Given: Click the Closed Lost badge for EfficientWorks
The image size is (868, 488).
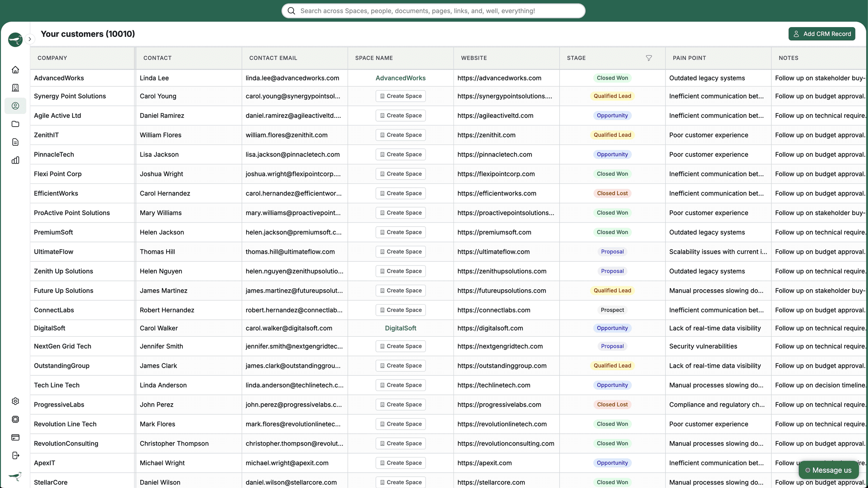Looking at the screenshot, I should coord(612,193).
